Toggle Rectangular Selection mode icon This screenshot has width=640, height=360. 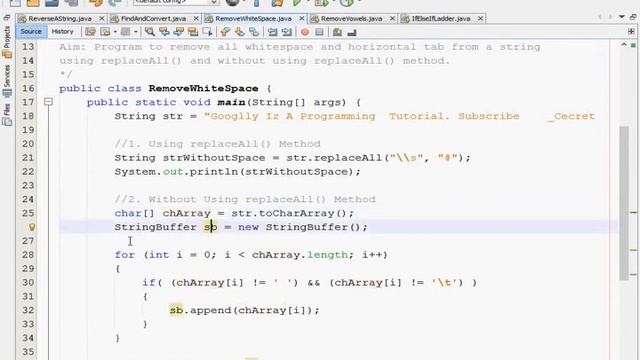pos(208,32)
